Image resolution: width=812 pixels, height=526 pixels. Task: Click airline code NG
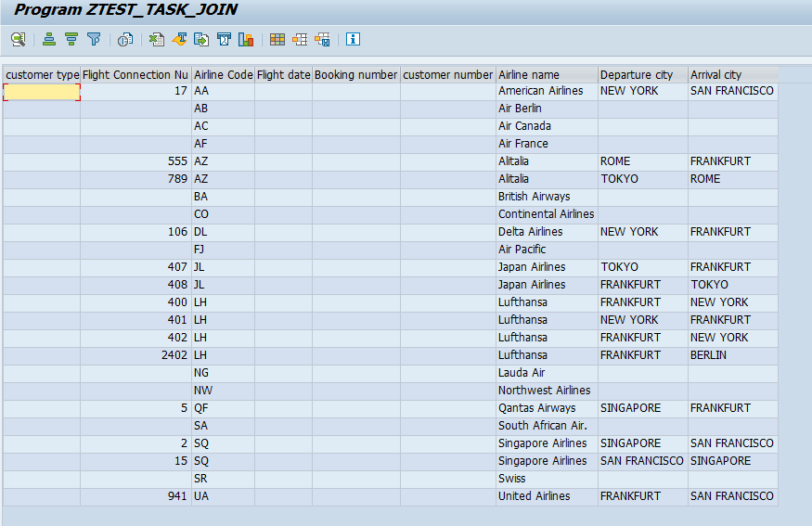[x=224, y=373]
